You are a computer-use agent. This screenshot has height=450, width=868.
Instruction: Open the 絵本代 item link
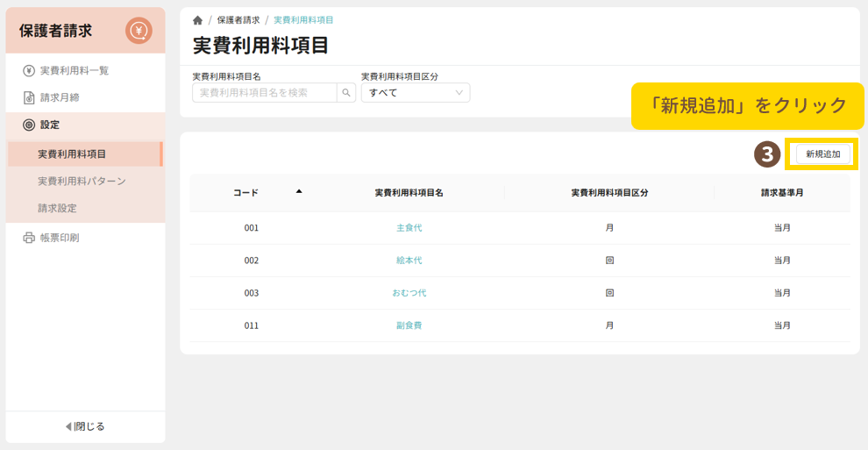click(409, 261)
